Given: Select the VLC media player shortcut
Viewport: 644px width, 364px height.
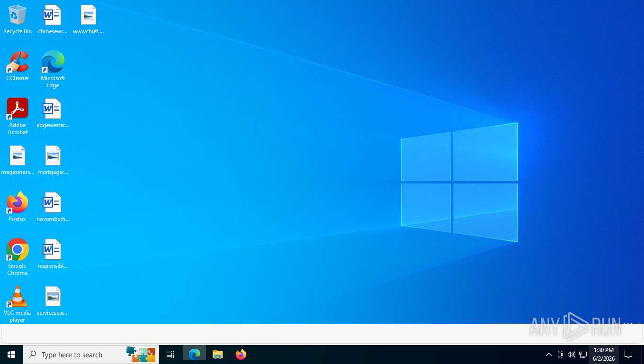Looking at the screenshot, I should (x=18, y=304).
